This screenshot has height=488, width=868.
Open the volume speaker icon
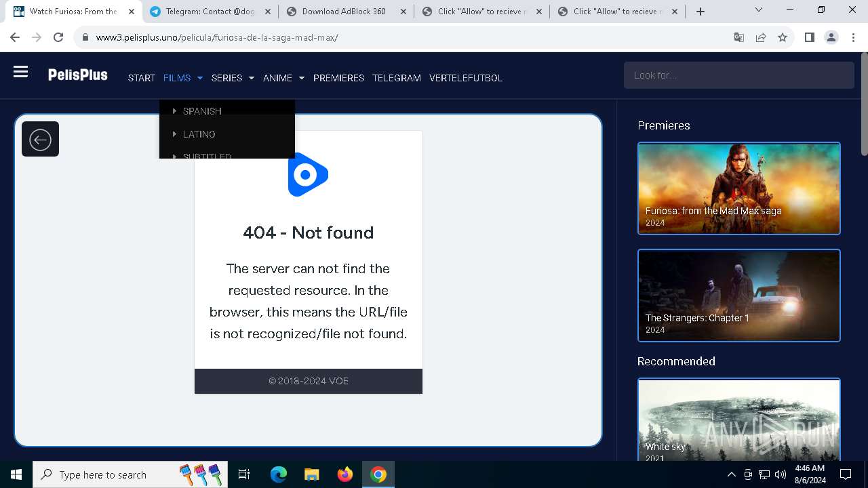coord(781,474)
